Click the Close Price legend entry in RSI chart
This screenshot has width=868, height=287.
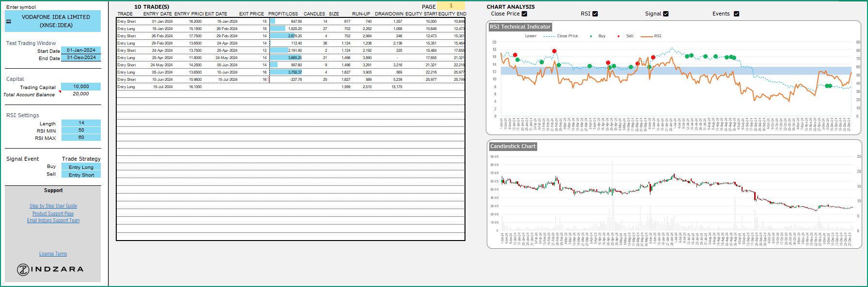tap(561, 36)
